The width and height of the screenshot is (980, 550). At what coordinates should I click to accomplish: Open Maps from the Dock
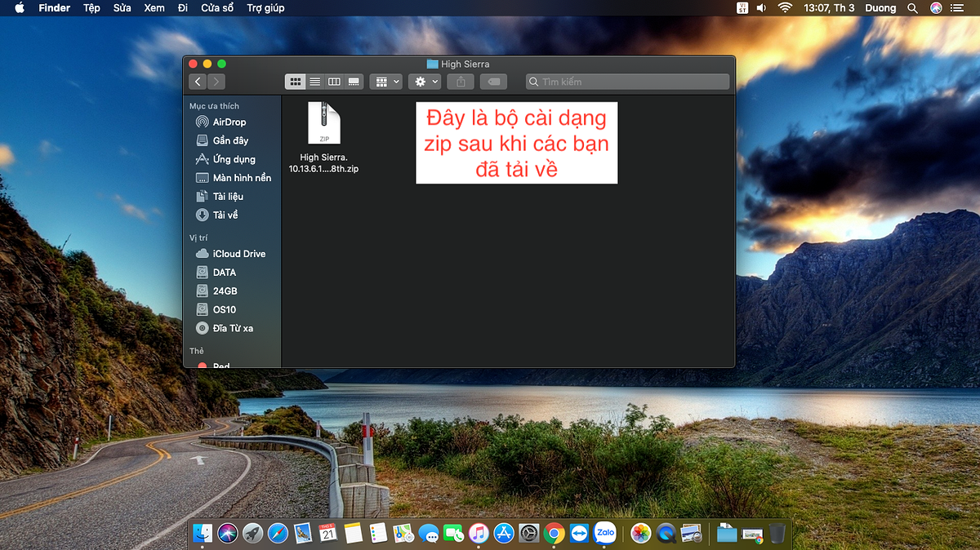(403, 533)
